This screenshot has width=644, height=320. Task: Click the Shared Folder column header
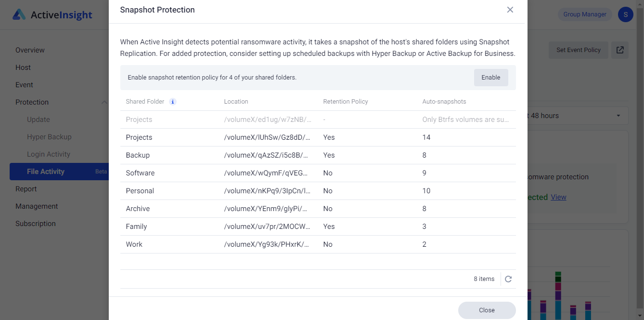coord(145,102)
